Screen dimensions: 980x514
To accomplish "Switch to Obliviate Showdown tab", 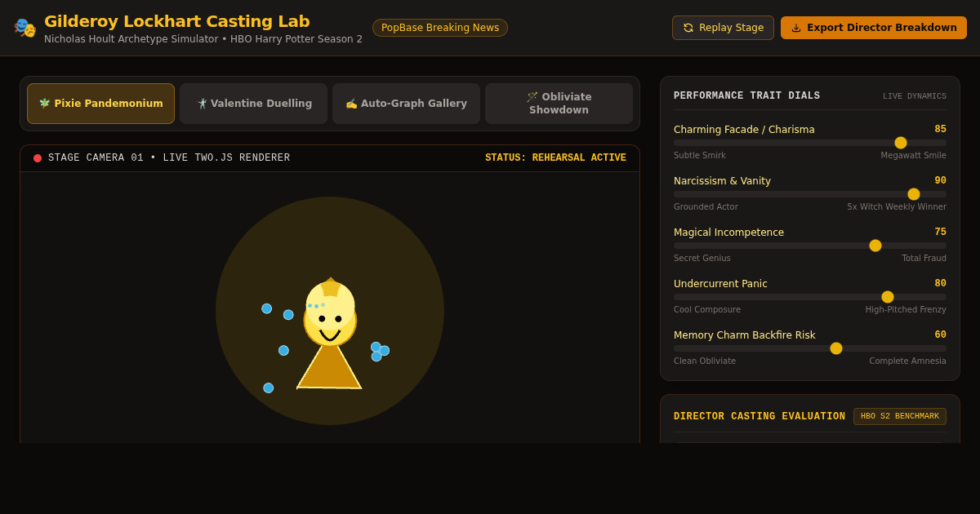I will (x=559, y=104).
